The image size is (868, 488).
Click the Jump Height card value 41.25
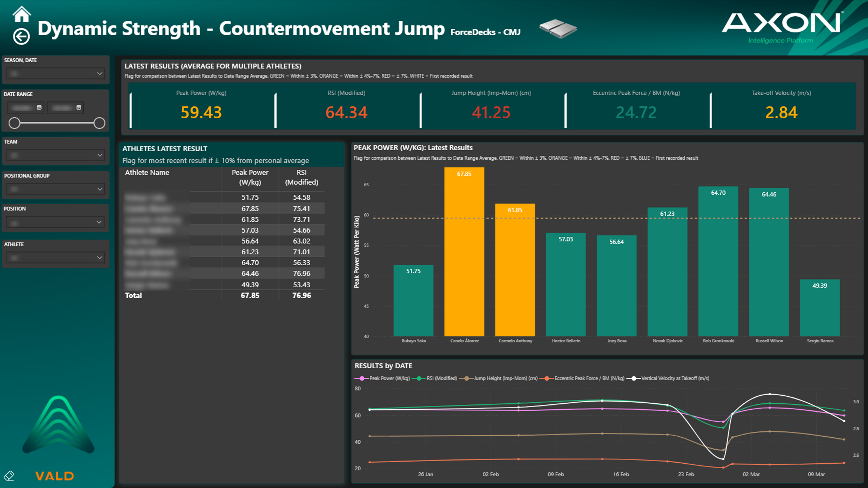(491, 112)
